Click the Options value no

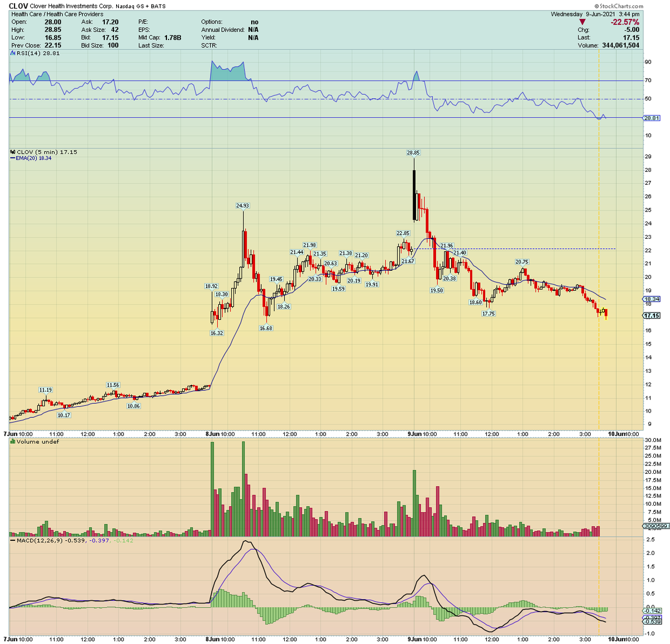coord(255,22)
